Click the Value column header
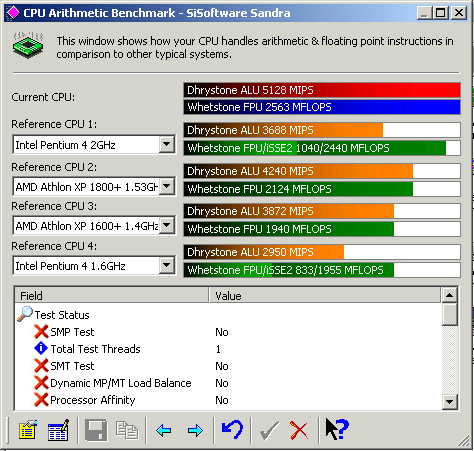The width and height of the screenshot is (474, 451). click(325, 295)
